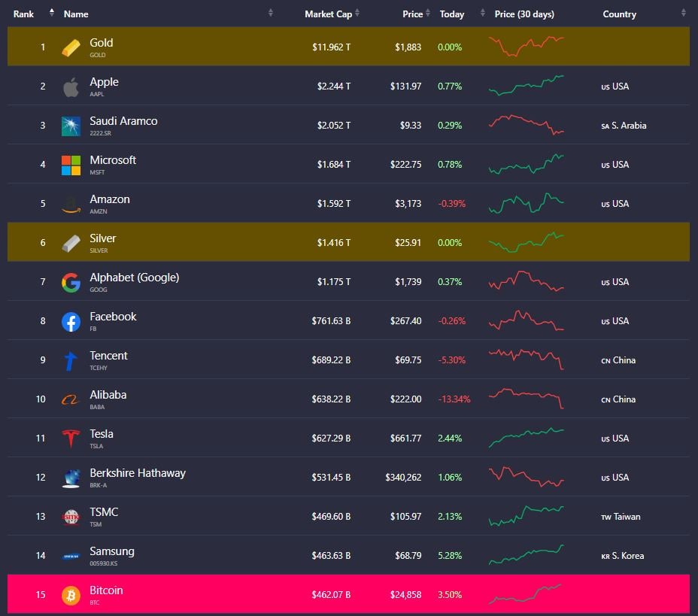Screen dimensions: 698x616
Task: Click the Saudi Aramco logo
Action: tap(71, 126)
